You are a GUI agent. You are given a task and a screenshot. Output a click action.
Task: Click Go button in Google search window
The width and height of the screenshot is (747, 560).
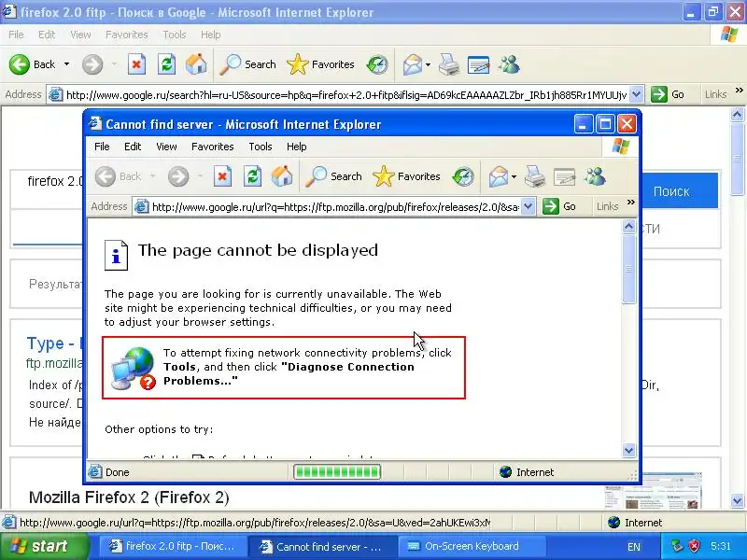668,94
